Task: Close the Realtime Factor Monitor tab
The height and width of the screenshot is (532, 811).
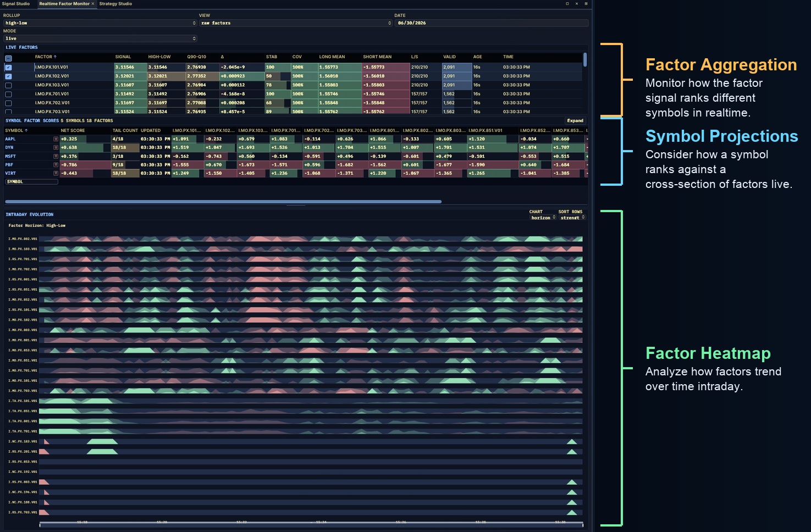Action: pos(93,4)
